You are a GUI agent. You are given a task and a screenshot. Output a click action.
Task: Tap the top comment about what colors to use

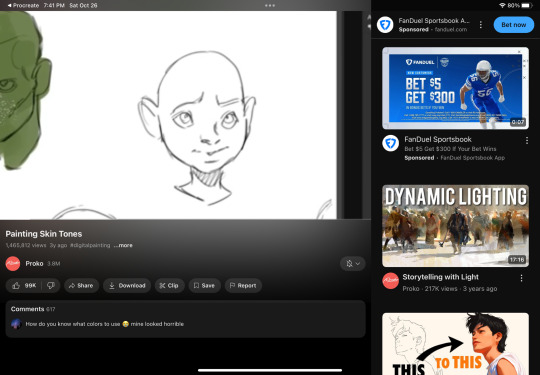tap(105, 324)
